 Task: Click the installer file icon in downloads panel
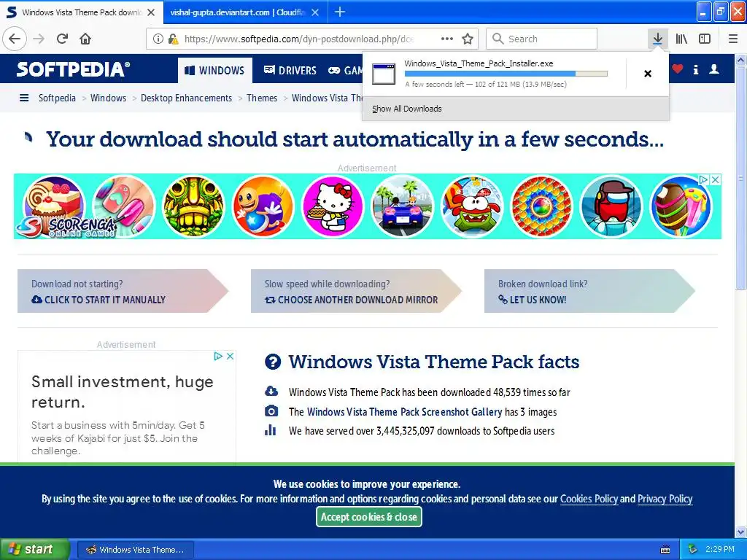point(384,74)
